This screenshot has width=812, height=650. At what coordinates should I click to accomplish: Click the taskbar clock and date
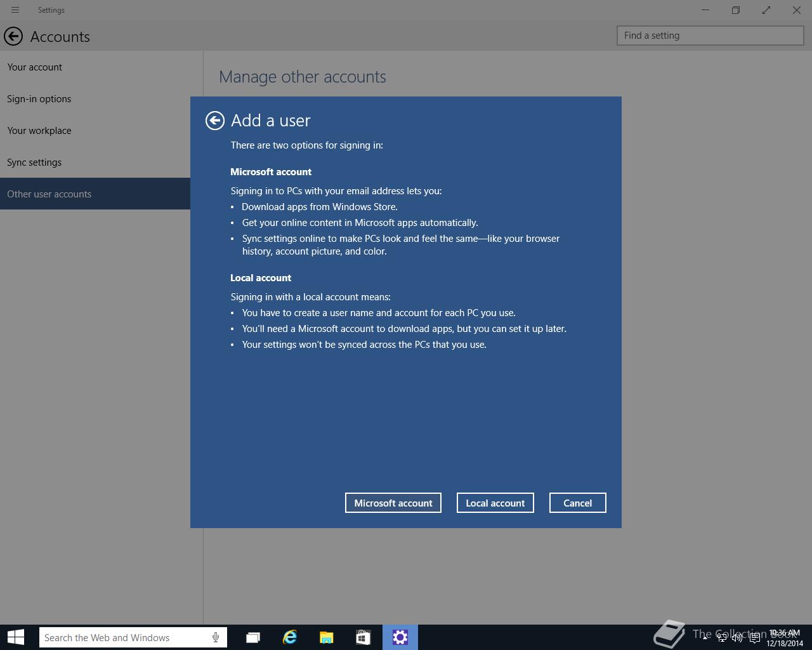pyautogui.click(x=785, y=638)
